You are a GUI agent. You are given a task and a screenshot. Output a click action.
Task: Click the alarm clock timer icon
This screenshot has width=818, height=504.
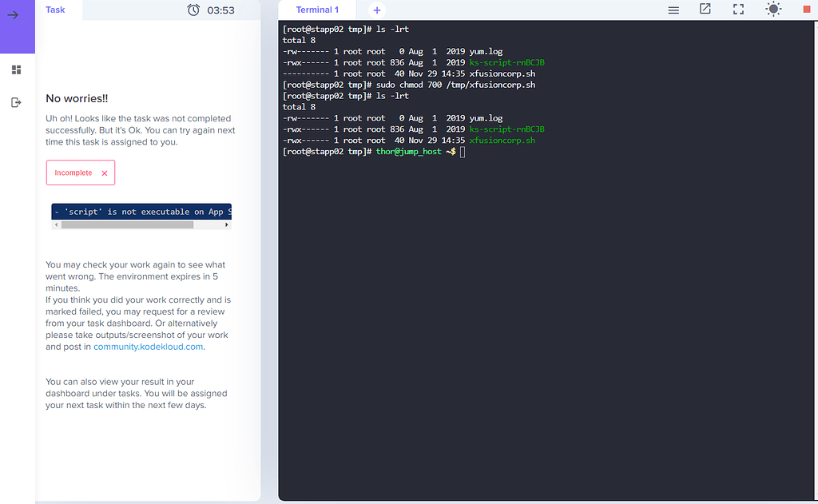tap(193, 10)
